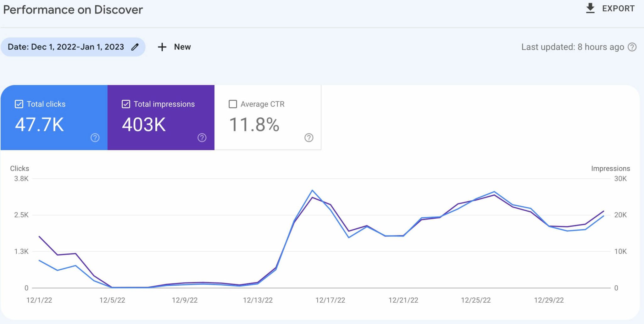
Task: Uncheck the Total clicks checkbox
Action: tap(19, 104)
